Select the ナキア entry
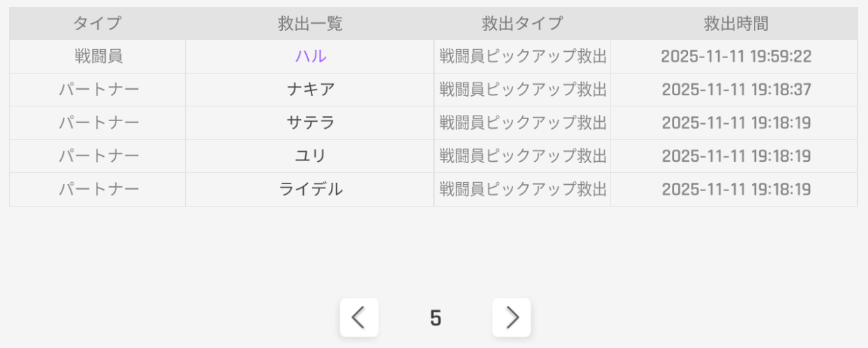Image resolution: width=868 pixels, height=348 pixels. [x=310, y=90]
